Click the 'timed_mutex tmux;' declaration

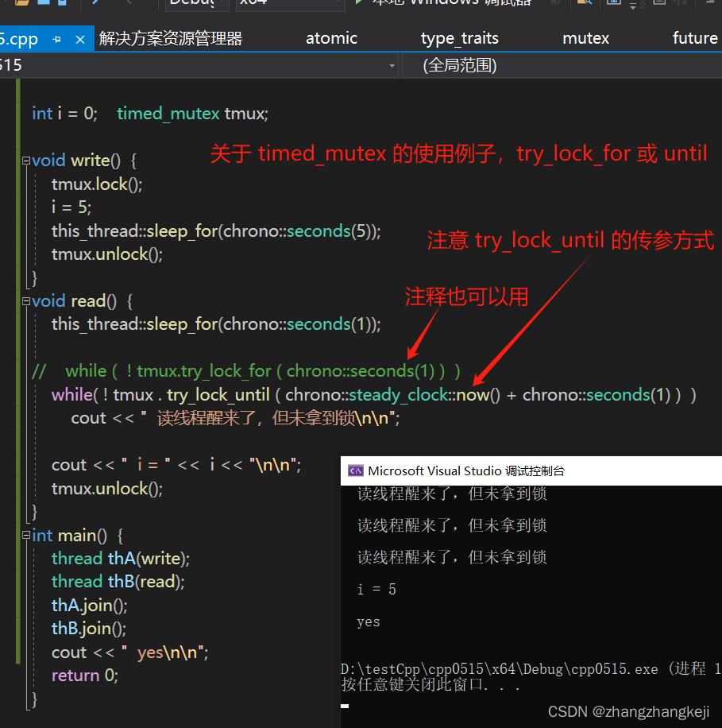tap(192, 114)
